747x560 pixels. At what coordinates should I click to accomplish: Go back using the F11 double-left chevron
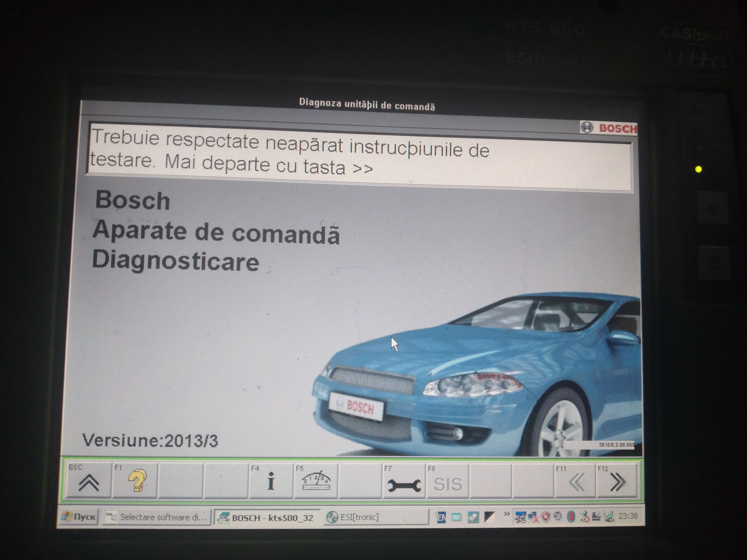575,482
